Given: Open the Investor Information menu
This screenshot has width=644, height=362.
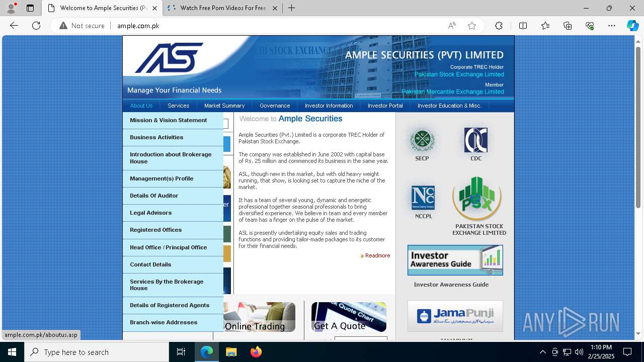Looking at the screenshot, I should 329,106.
